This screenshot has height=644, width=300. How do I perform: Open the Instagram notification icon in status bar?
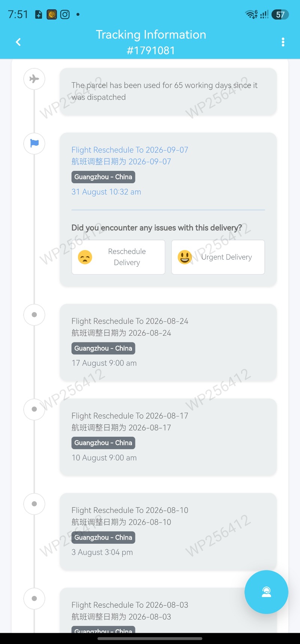point(65,15)
